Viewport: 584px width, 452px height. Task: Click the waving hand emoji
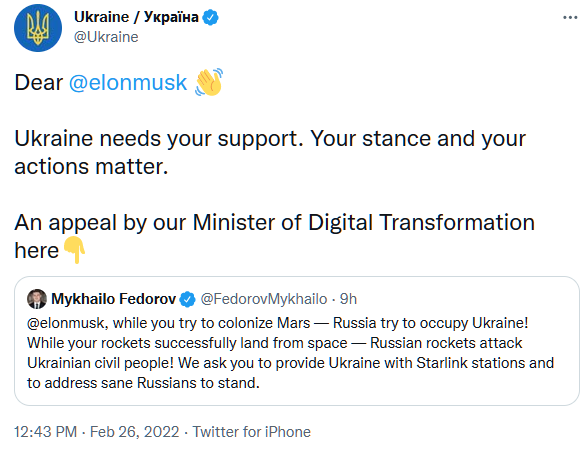209,82
